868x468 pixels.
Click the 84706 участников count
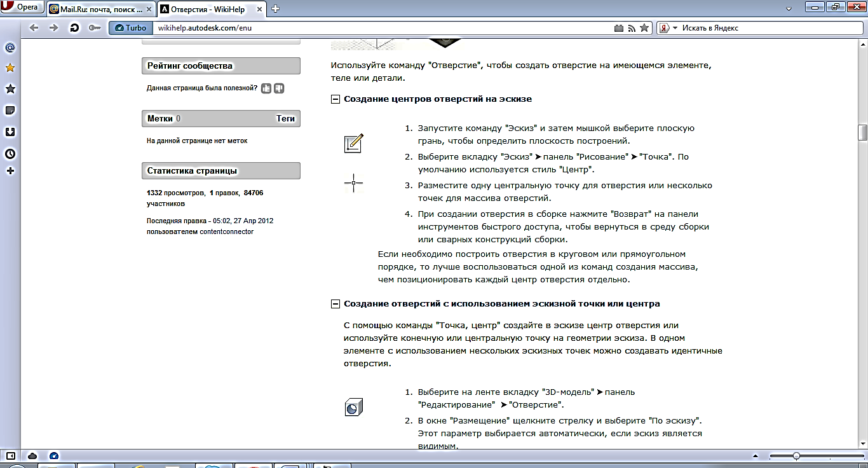coord(205,198)
